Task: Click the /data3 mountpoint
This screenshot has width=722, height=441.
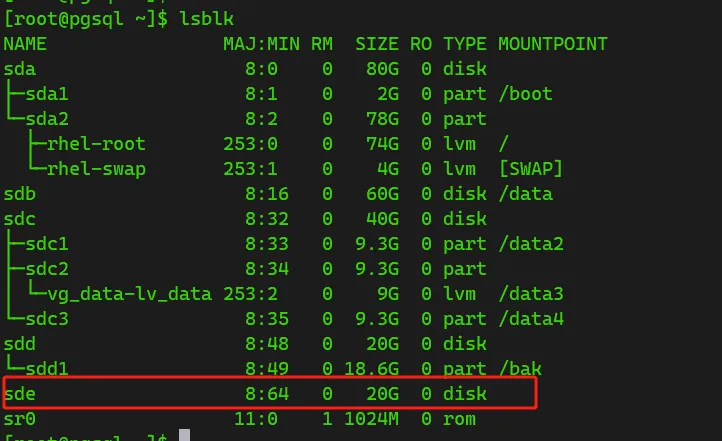Action: 531,294
